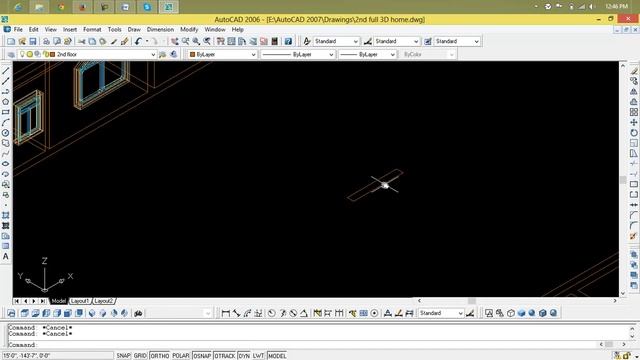
Task: Open the Standard dropdown in Dimension toolbar
Action: pyautogui.click(x=460, y=313)
